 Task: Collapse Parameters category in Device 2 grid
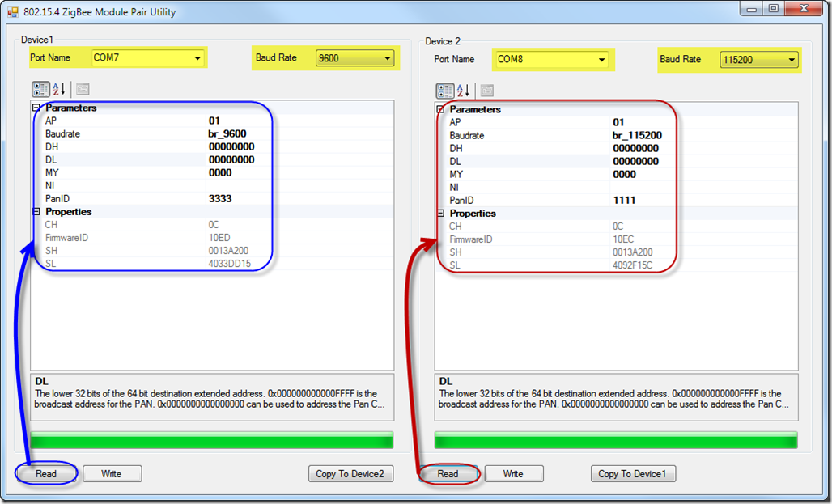440,109
